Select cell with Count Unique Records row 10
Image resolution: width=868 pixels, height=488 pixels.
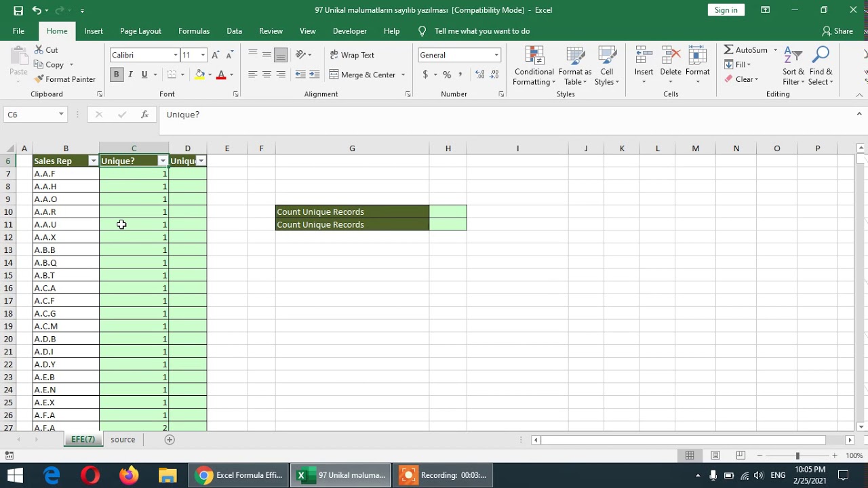tap(352, 211)
